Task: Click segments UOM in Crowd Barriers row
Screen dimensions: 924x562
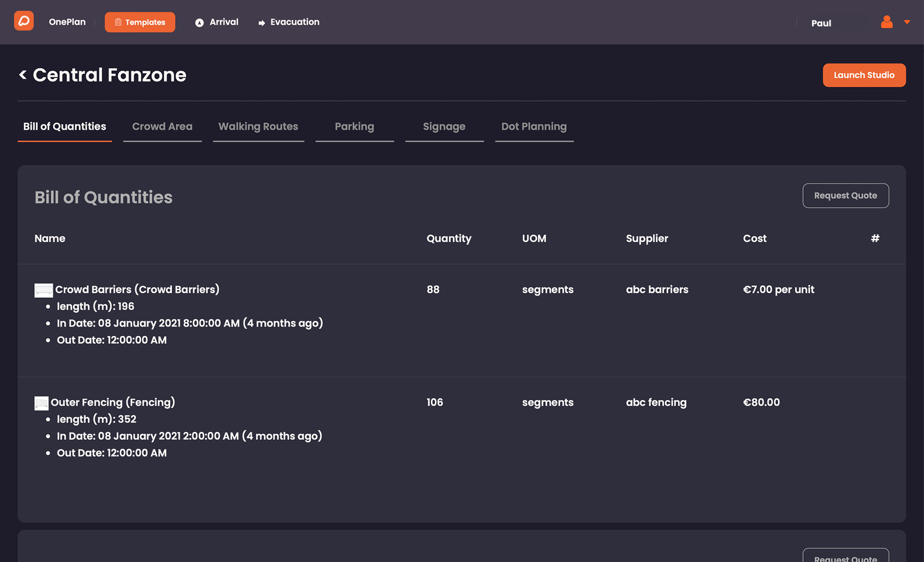Action: 548,289
